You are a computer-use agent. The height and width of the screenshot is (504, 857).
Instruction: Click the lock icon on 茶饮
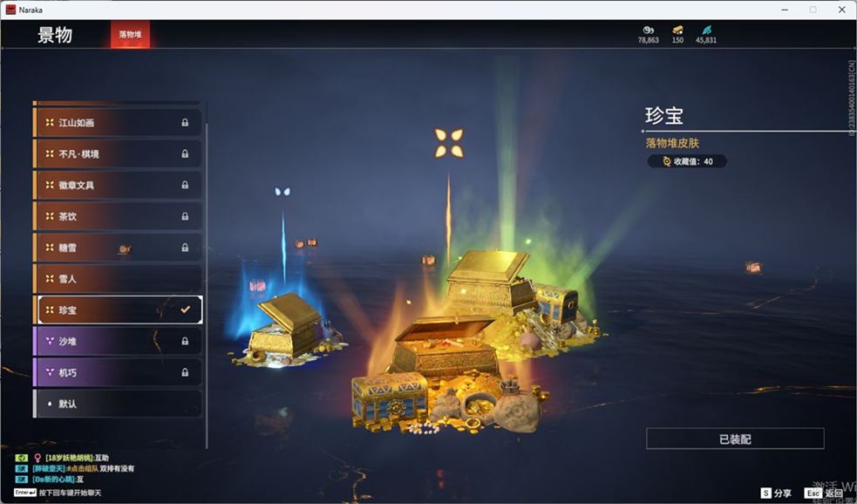[x=185, y=216]
